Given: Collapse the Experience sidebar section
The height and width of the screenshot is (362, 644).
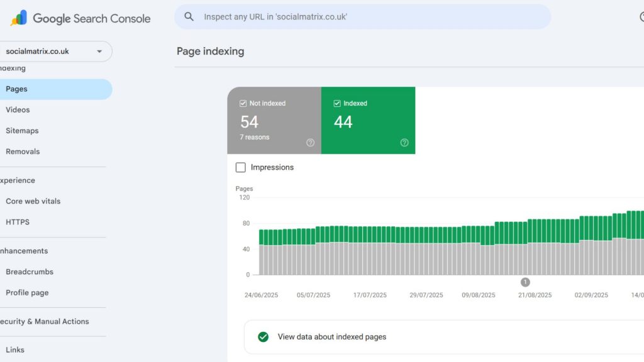Looking at the screenshot, I should coord(18,180).
